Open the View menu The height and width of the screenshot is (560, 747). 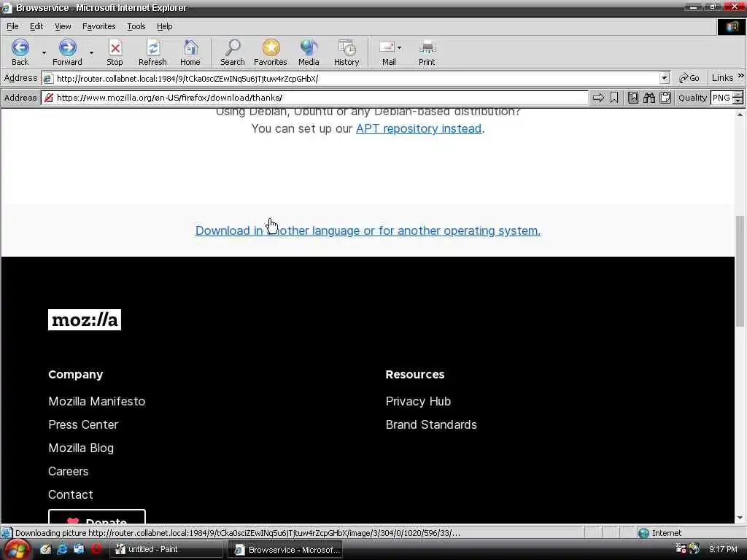coord(63,27)
